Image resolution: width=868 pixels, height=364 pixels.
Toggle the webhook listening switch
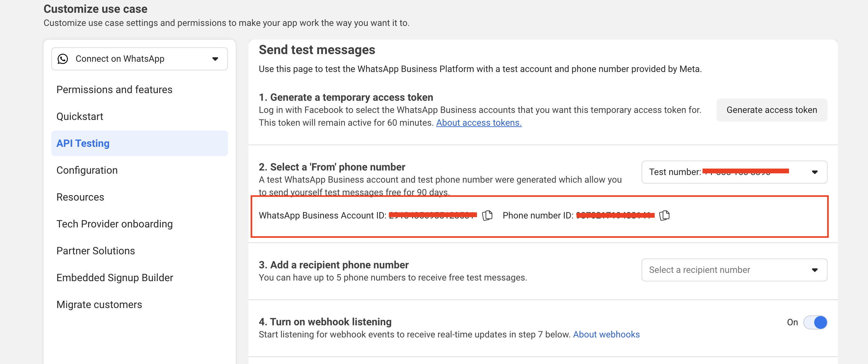click(815, 322)
